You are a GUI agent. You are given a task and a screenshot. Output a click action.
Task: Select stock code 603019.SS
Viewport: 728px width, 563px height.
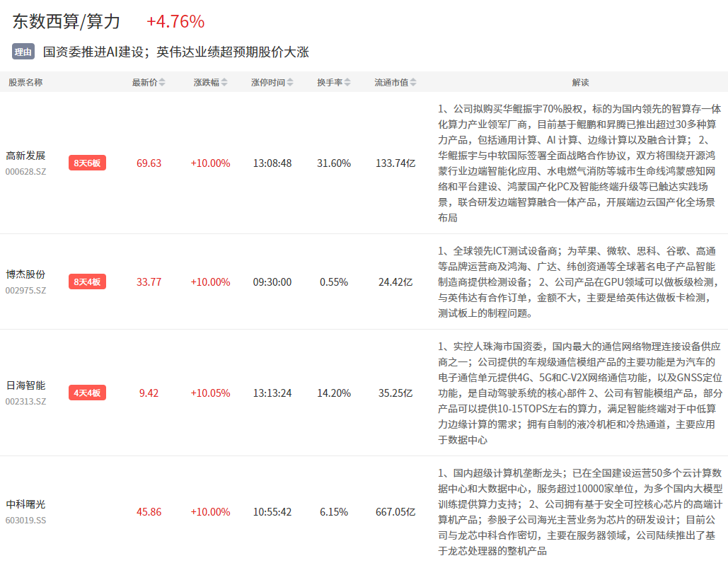26,521
